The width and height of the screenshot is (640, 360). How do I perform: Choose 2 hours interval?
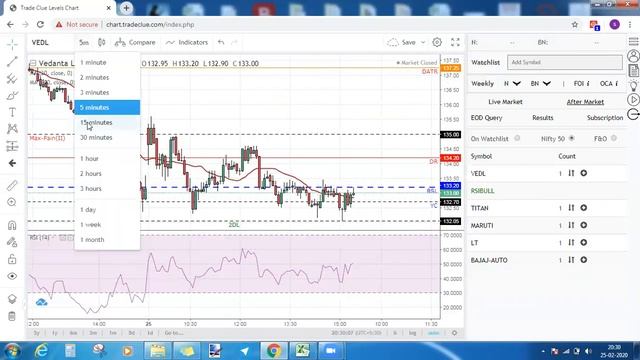point(107,173)
